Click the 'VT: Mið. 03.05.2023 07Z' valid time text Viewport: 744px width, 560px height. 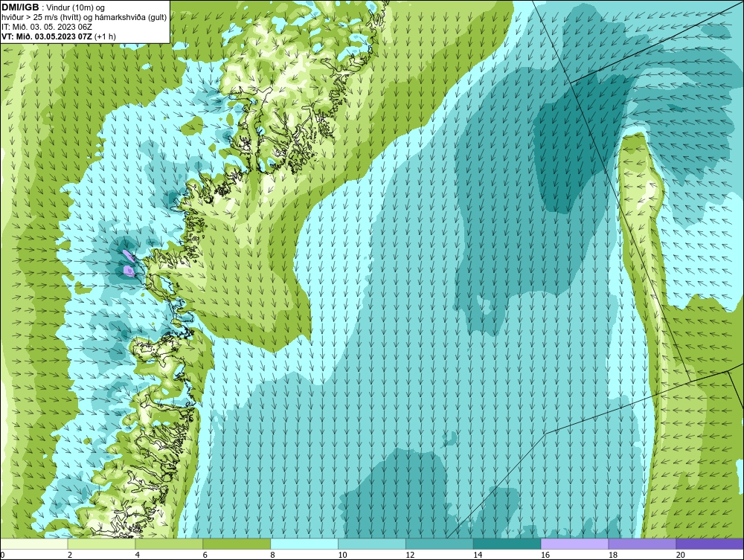click(x=47, y=36)
